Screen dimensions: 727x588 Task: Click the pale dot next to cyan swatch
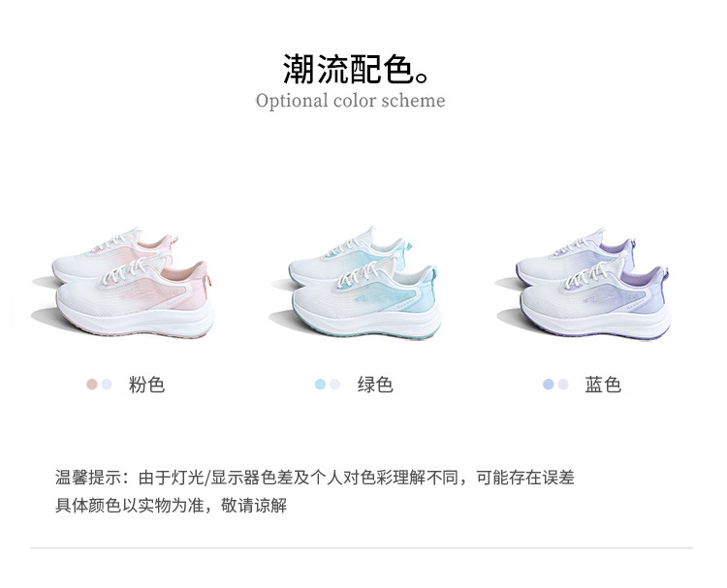pyautogui.click(x=334, y=385)
